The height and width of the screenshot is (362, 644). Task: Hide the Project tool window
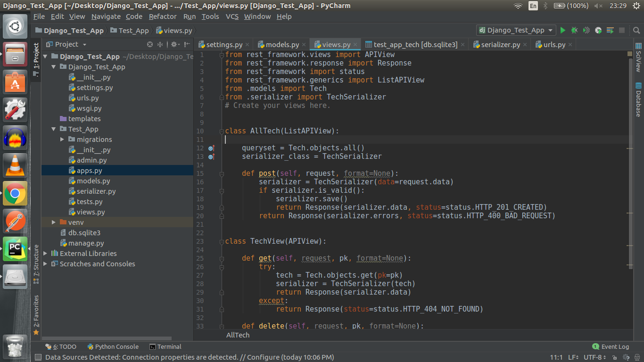pyautogui.click(x=187, y=44)
